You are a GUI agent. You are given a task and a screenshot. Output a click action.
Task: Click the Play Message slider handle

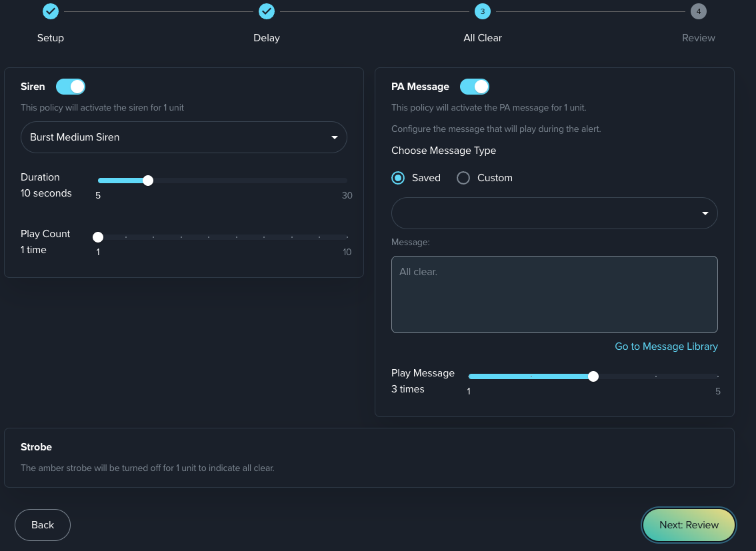point(593,376)
